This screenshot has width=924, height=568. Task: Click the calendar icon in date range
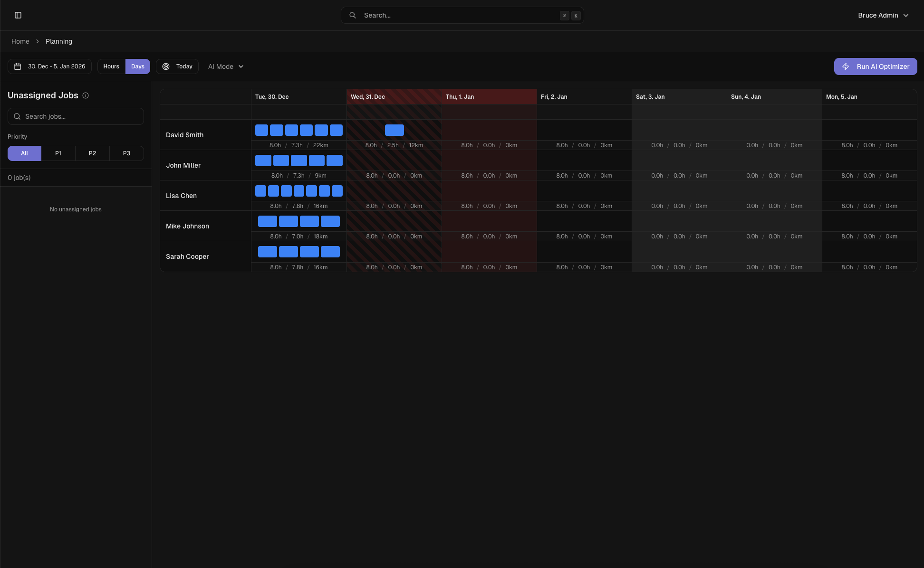point(18,66)
